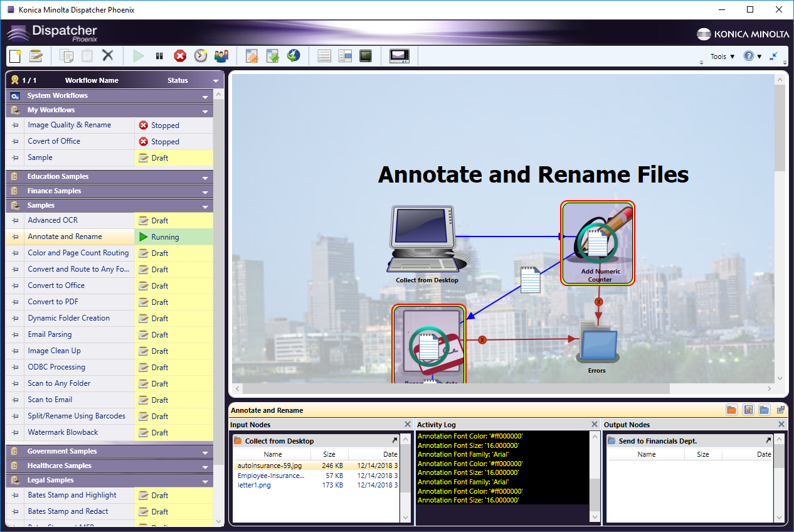Select Bates Stamp and Highlight workflow
794x532 pixels.
110,496
